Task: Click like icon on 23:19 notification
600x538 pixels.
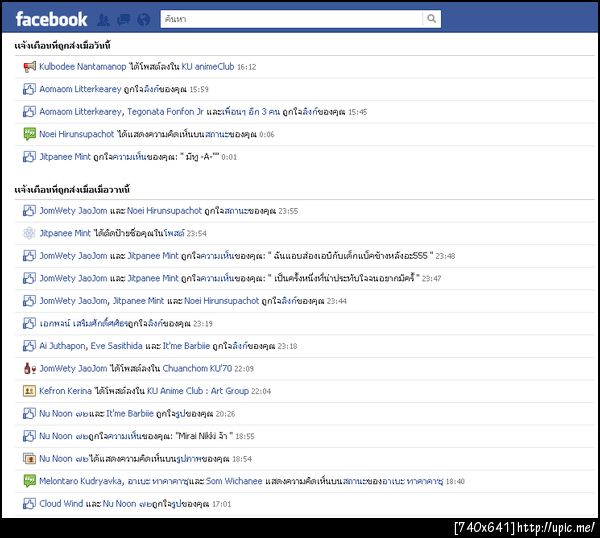Action: pyautogui.click(x=29, y=323)
